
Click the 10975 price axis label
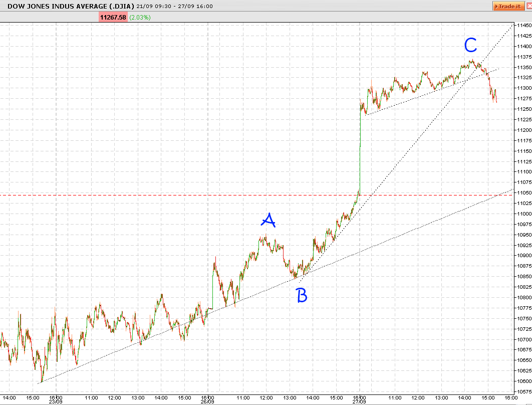click(x=524, y=224)
